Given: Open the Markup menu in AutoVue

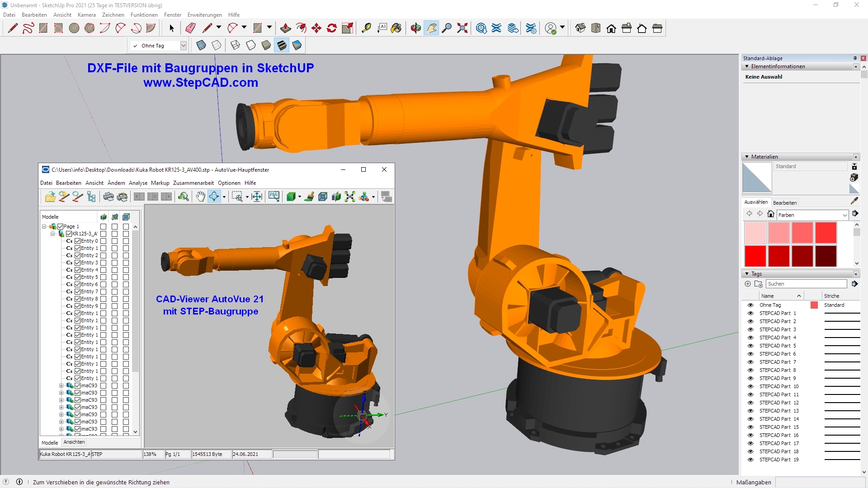Looking at the screenshot, I should (160, 183).
